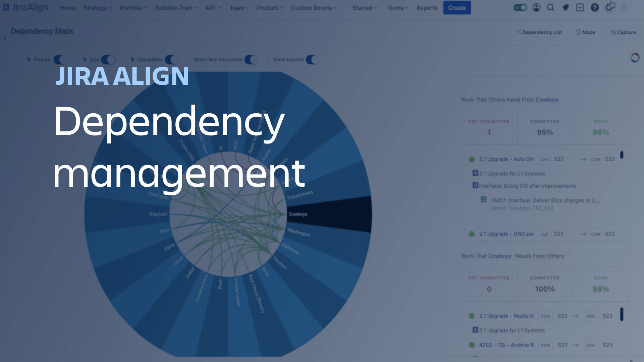
Task: Click the Maps view icon
Action: (x=585, y=32)
